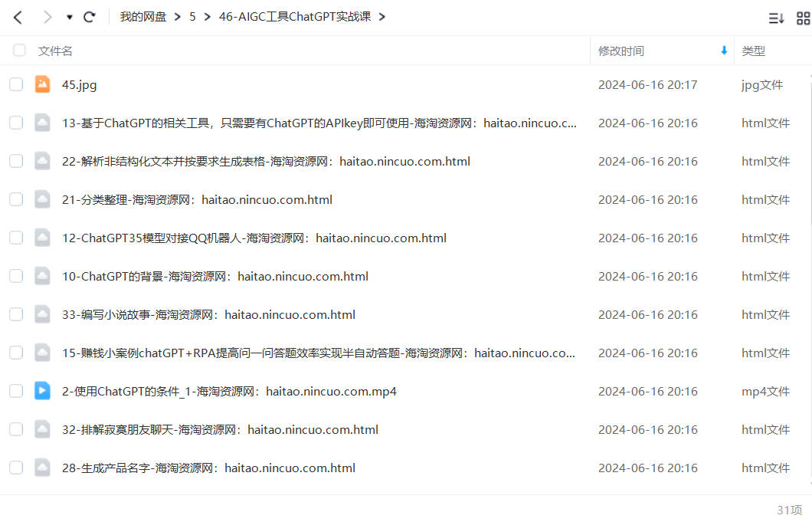Go forward with the right arrow button
Screen dimensions: 812x522
[47, 17]
